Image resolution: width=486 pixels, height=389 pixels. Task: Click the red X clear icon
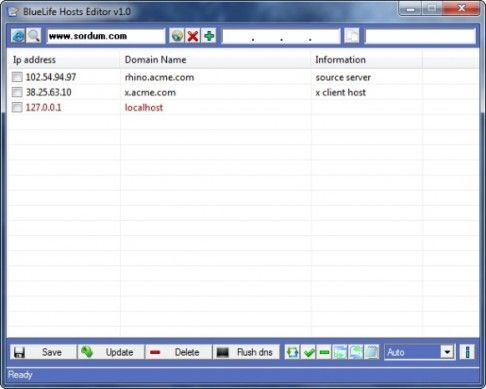pyautogui.click(x=193, y=36)
